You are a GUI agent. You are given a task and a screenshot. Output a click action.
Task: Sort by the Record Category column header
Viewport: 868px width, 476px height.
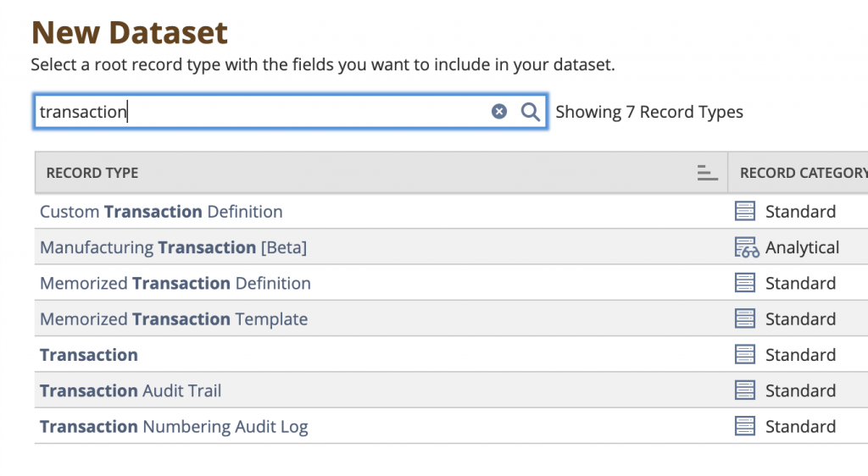[802, 173]
